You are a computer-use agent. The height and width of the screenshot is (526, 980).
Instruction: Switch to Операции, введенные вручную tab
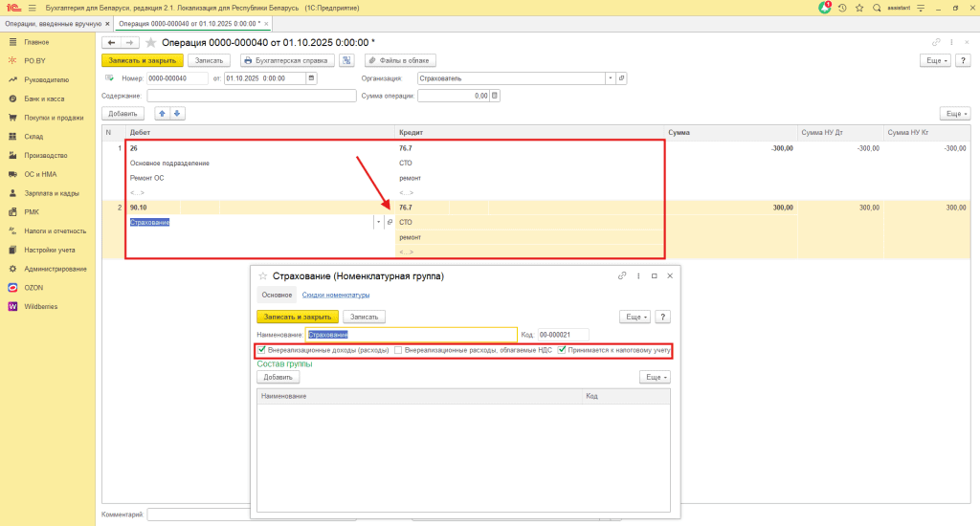(53, 24)
